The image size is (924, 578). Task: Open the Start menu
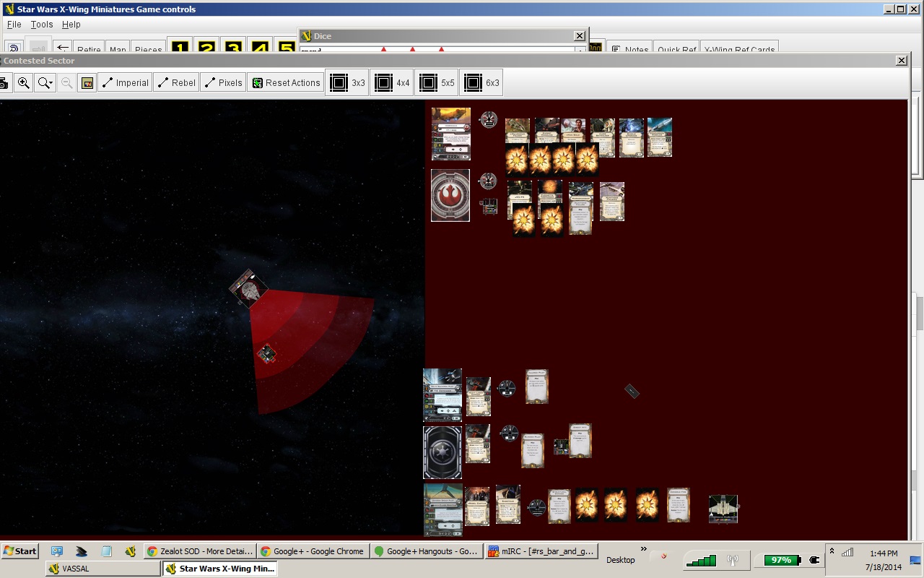[x=19, y=551]
